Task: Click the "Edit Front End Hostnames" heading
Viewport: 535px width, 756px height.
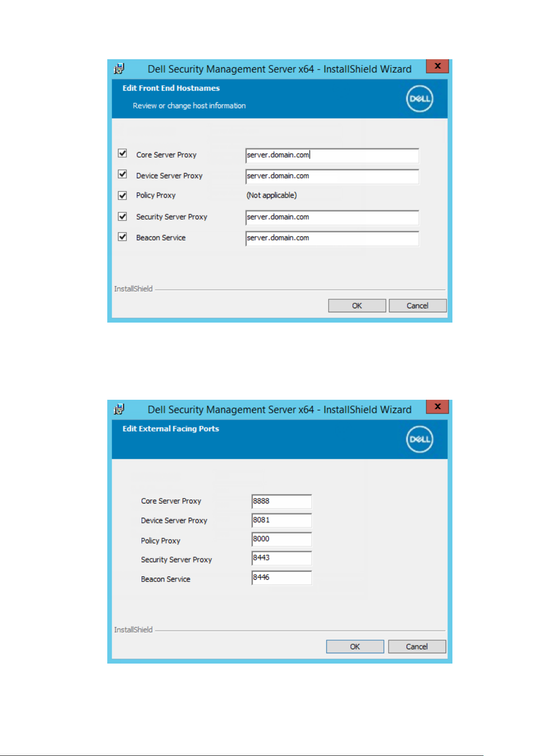Action: 171,88
